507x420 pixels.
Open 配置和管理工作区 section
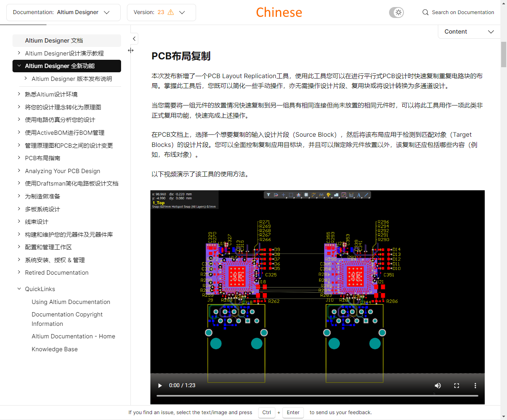pos(48,247)
